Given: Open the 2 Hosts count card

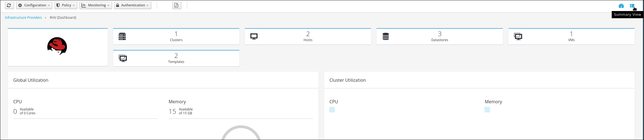Looking at the screenshot, I should coord(308,36).
